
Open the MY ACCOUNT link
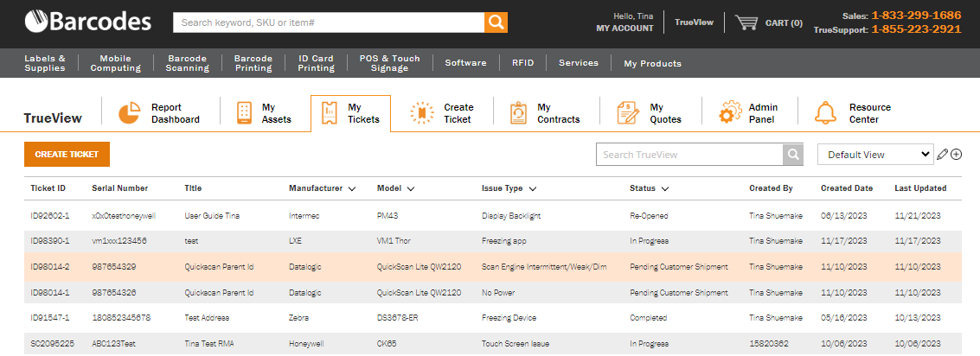click(625, 29)
